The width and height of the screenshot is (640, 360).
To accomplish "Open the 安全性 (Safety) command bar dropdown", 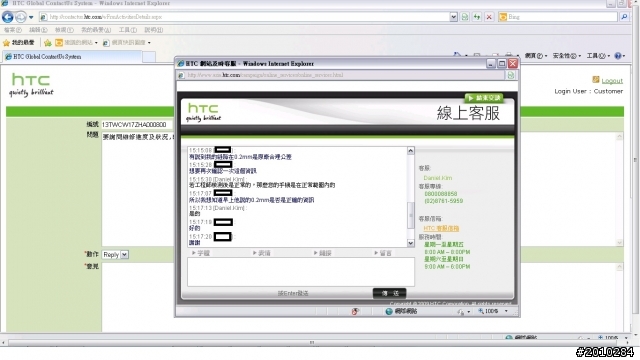I will [567, 56].
